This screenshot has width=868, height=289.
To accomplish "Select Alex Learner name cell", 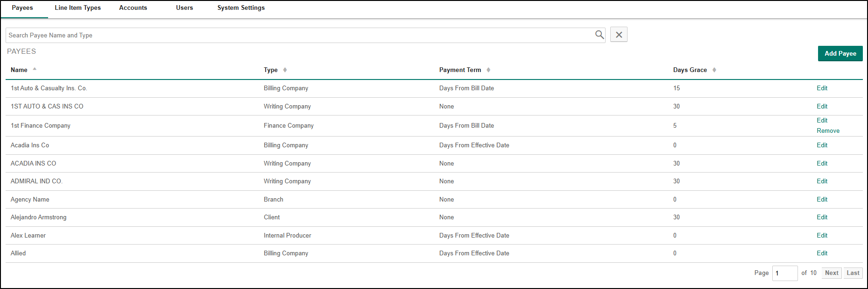I will (x=28, y=235).
